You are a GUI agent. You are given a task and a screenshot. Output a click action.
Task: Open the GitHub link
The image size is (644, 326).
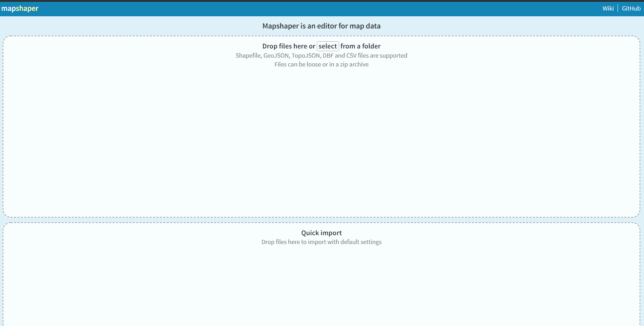(631, 8)
